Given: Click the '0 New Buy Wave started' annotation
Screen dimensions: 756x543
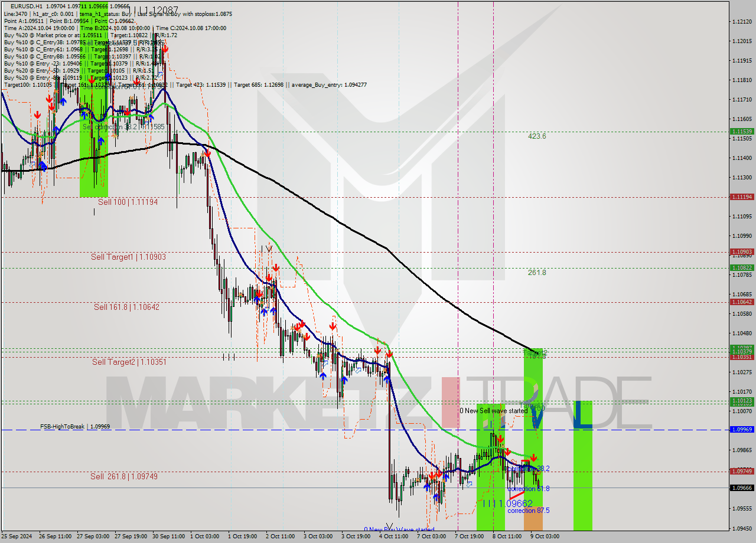Looking at the screenshot, I should tap(399, 530).
